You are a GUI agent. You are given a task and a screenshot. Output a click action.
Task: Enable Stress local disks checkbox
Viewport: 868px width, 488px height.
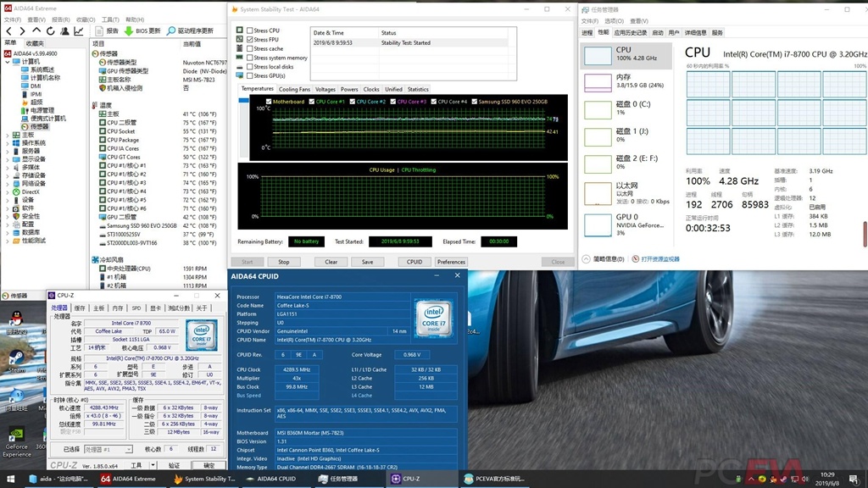[x=250, y=67]
